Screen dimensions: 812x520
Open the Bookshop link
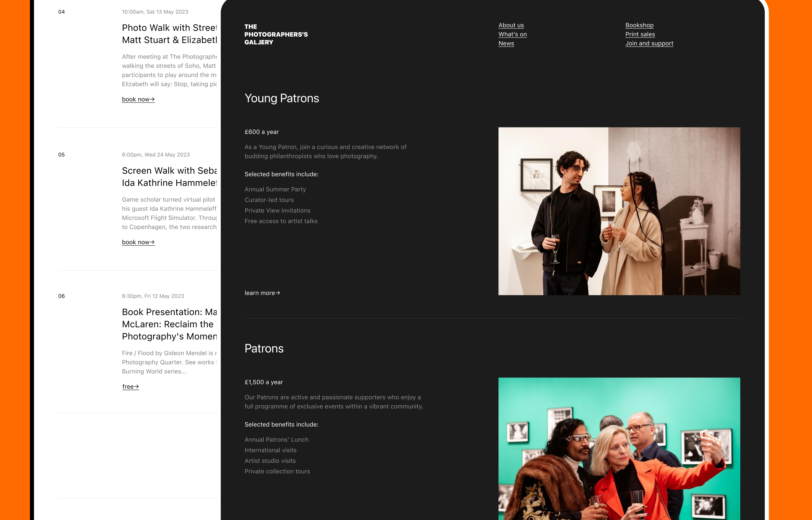(639, 25)
